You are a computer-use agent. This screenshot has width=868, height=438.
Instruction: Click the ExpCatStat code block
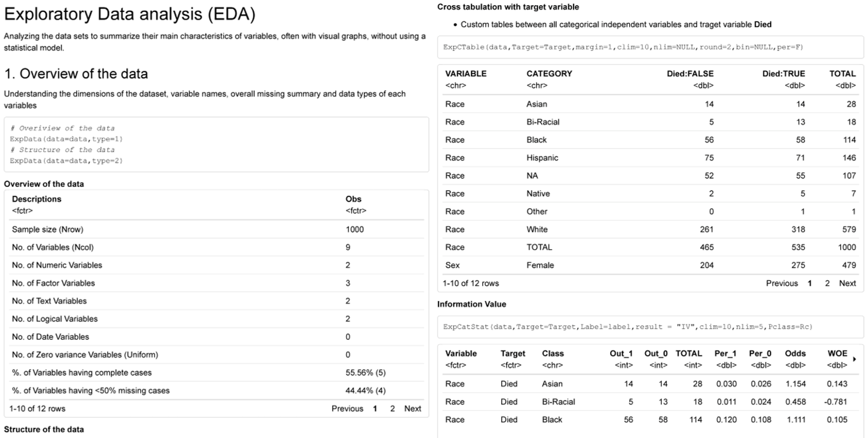(650, 327)
